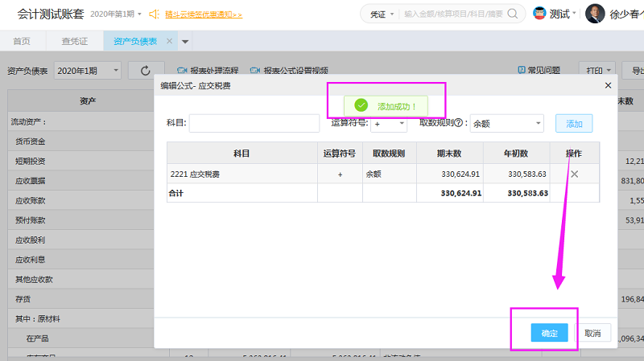644x361 pixels.
Task: Expand the 取数规则 余额 dropdown
Action: [x=506, y=123]
